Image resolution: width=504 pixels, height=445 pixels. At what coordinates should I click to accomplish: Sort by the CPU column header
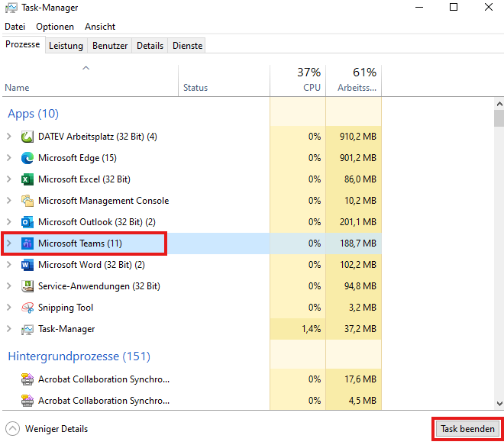(298, 80)
